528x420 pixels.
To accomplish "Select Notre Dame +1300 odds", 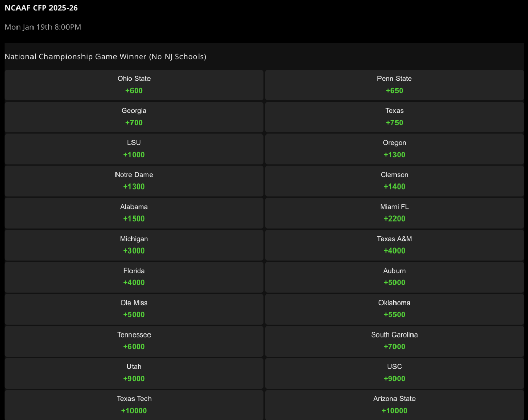I will pyautogui.click(x=134, y=181).
